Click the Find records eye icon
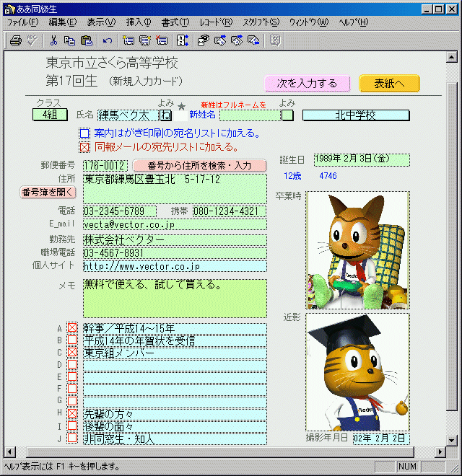462x476 pixels. [x=204, y=40]
